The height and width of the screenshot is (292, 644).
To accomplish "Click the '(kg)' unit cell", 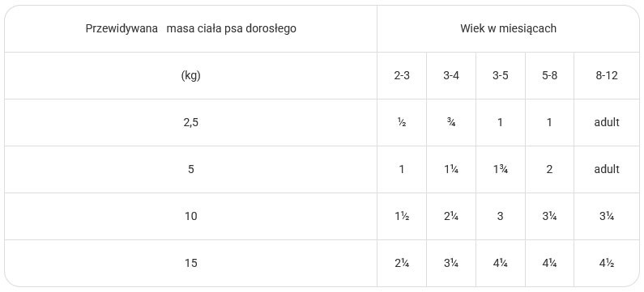I will [x=190, y=76].
